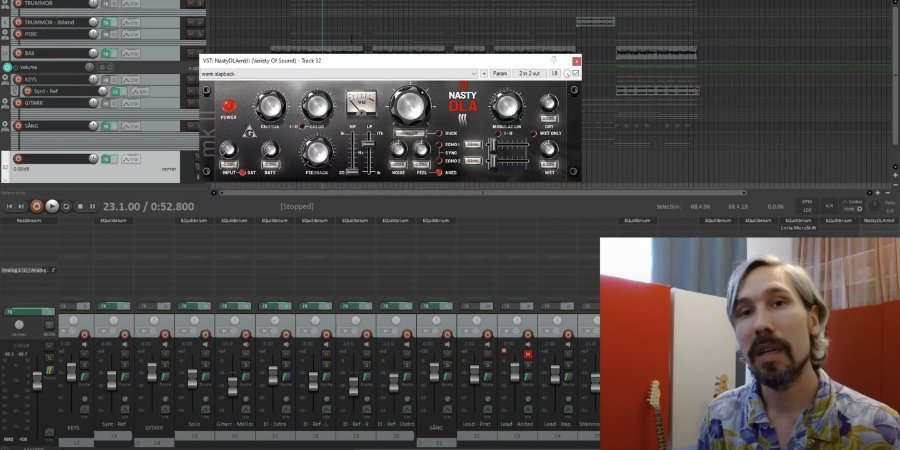Jump to project start in transport

coord(9,206)
